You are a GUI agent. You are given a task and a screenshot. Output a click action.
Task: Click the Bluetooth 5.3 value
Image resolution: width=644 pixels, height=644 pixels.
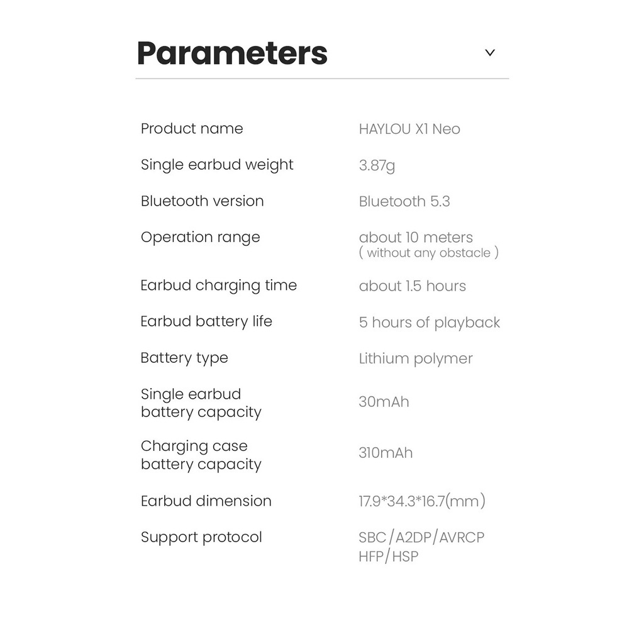[x=404, y=202]
